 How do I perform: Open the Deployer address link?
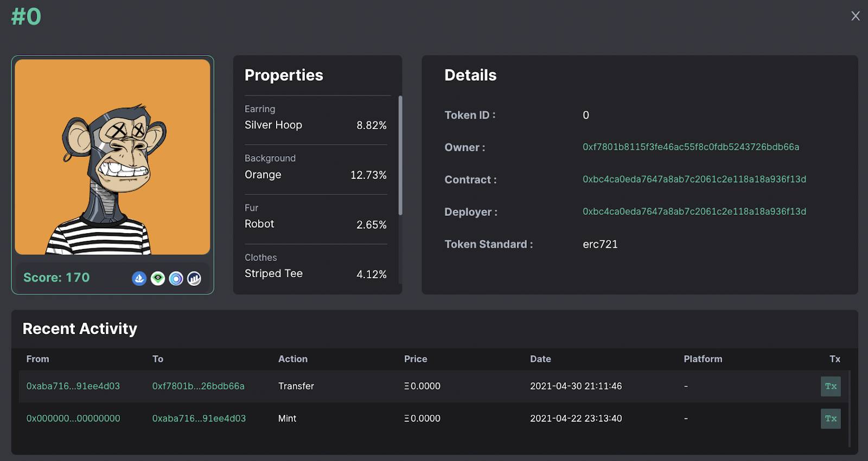(694, 212)
